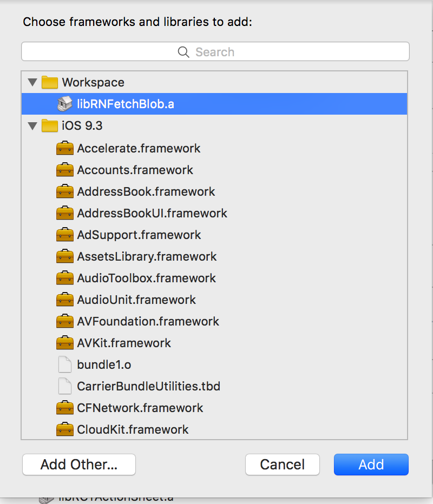Screen dimensions: 433x504
Task: Select AddressBookUI.framework in the list
Action: 214,213
